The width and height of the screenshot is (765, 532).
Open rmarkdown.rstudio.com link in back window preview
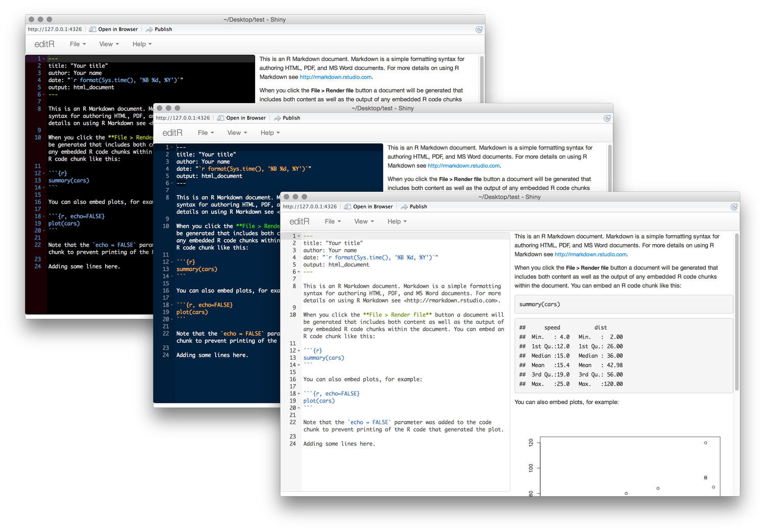tap(336, 77)
